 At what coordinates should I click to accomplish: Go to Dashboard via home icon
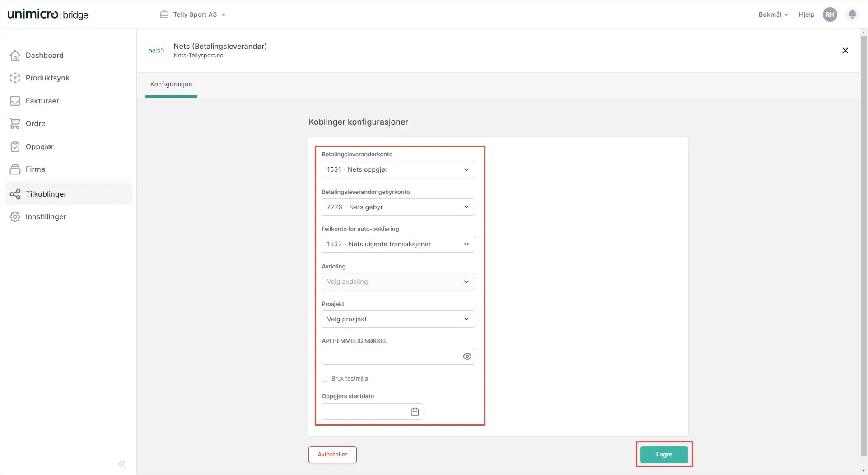15,56
